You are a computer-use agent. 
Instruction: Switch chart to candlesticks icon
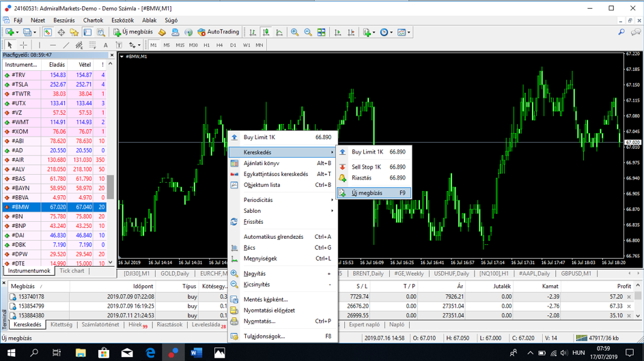[x=266, y=32]
